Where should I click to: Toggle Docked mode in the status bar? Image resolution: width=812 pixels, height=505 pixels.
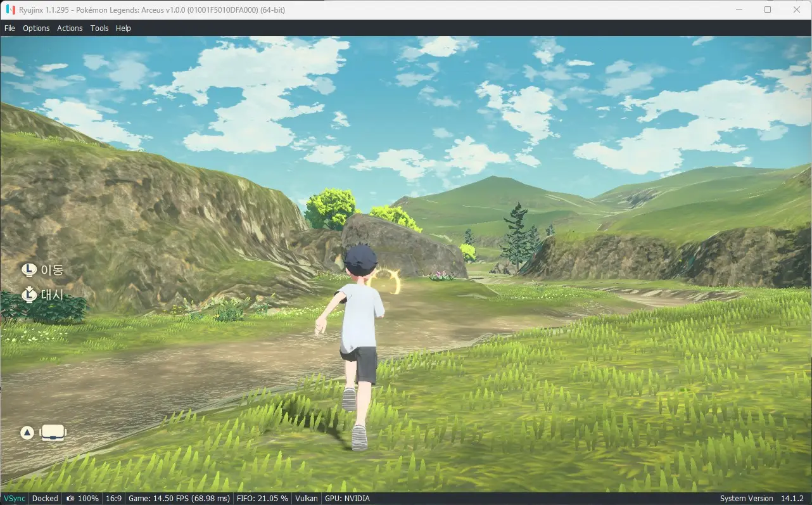point(45,499)
